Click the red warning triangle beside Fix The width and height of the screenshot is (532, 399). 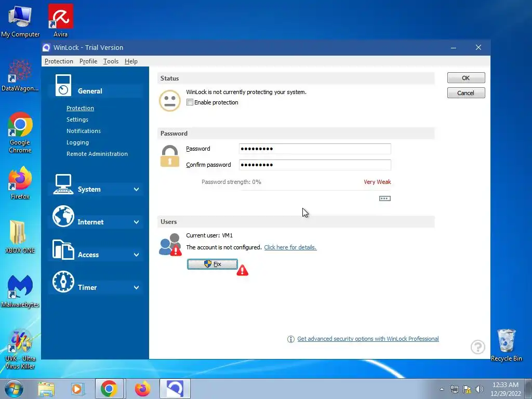pyautogui.click(x=242, y=270)
